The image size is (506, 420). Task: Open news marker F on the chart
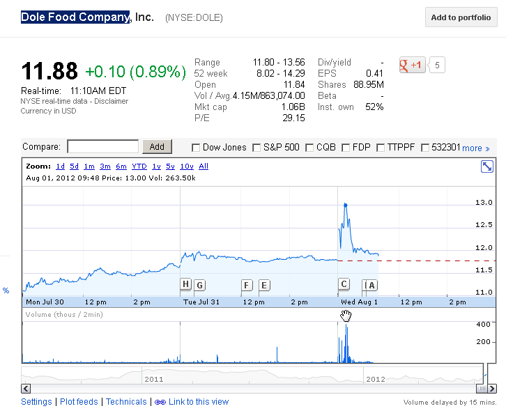click(x=247, y=285)
